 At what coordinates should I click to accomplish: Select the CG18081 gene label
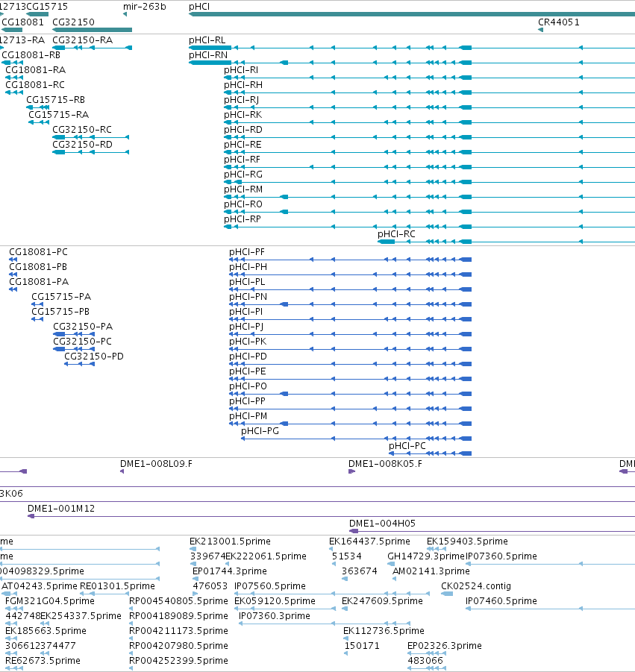pos(22,22)
